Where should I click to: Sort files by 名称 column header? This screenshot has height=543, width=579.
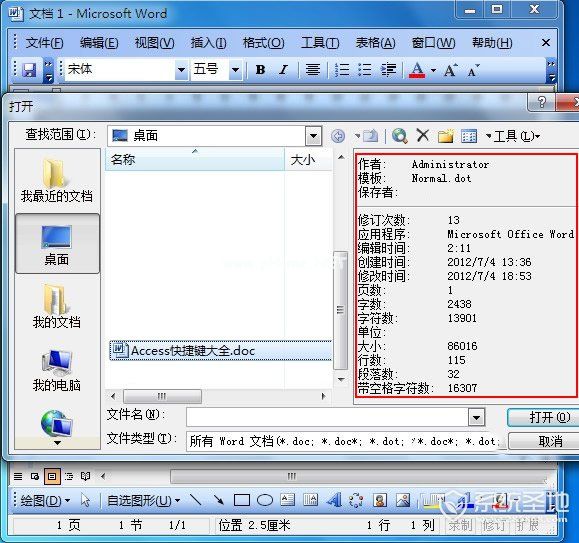click(x=195, y=160)
